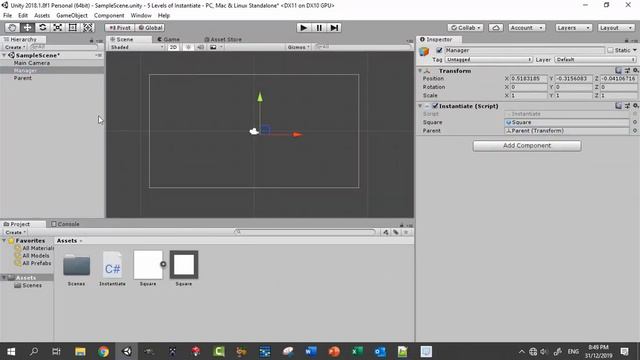The image size is (640, 360).
Task: Click the Square field object picker
Action: (x=635, y=122)
